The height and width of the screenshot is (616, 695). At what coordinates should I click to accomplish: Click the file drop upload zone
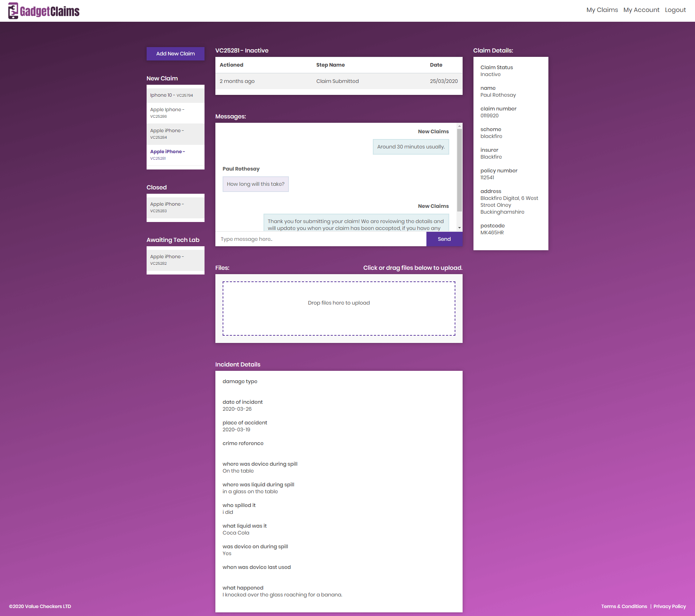[x=339, y=308]
